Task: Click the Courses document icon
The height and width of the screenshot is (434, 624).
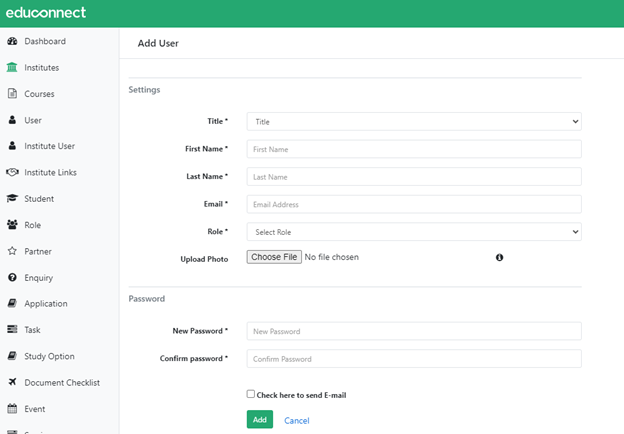Action: tap(12, 93)
